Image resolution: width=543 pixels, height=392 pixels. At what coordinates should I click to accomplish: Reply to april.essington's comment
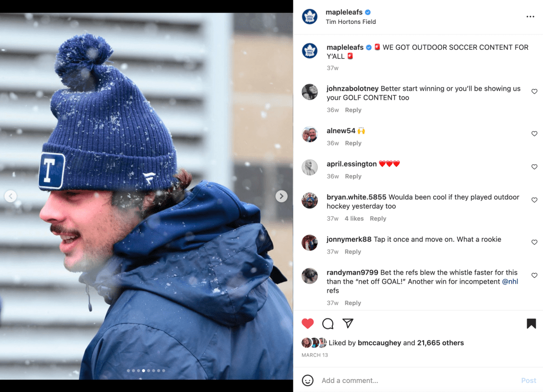[x=353, y=176]
